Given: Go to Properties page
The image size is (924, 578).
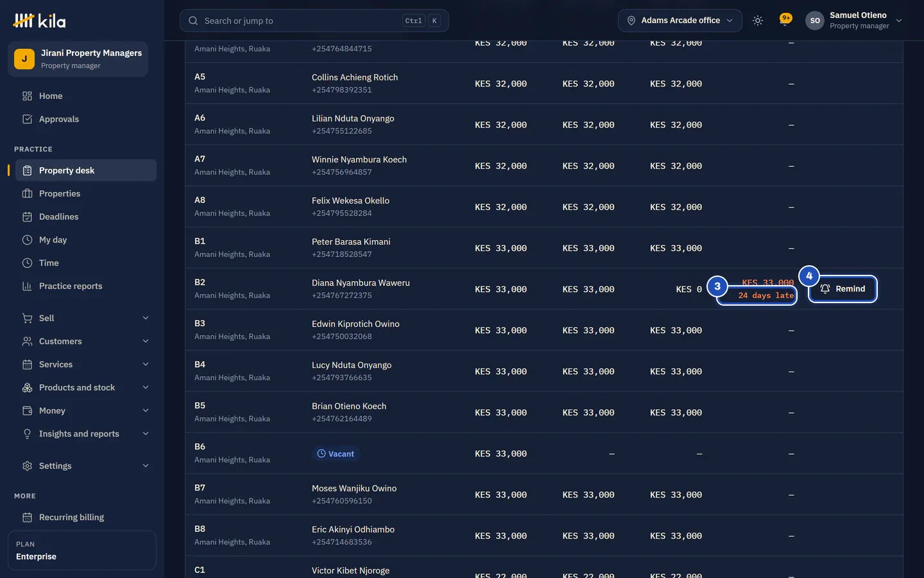Looking at the screenshot, I should point(86,193).
